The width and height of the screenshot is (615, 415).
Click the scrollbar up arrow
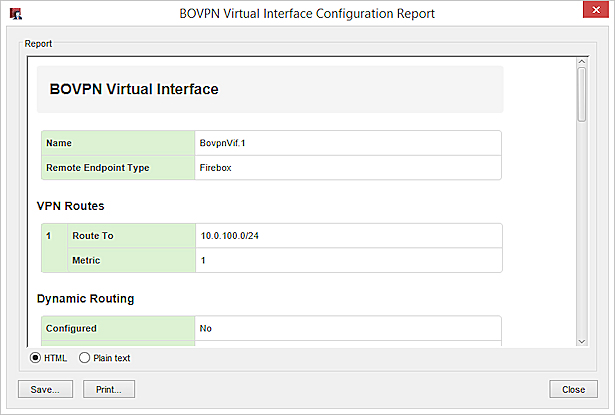[582, 62]
